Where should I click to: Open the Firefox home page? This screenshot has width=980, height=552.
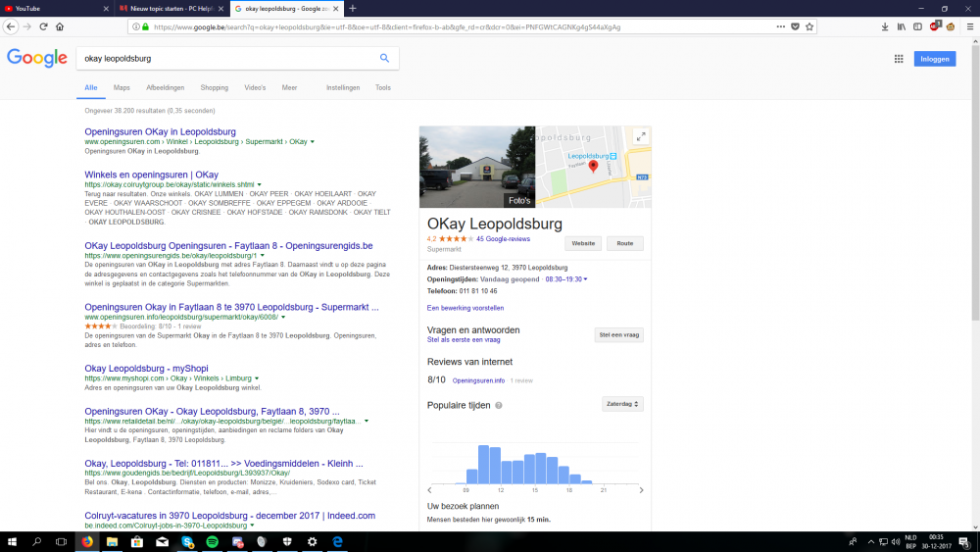60,26
